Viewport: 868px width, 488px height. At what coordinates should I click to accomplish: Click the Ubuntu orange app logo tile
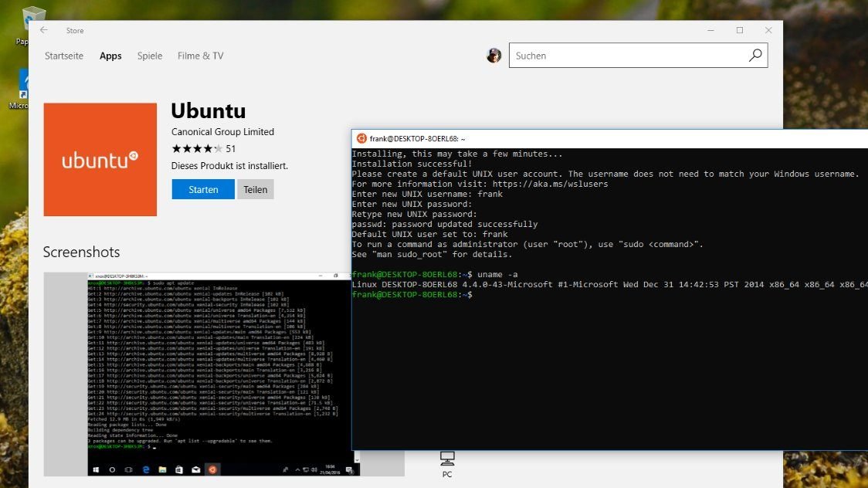coord(100,159)
